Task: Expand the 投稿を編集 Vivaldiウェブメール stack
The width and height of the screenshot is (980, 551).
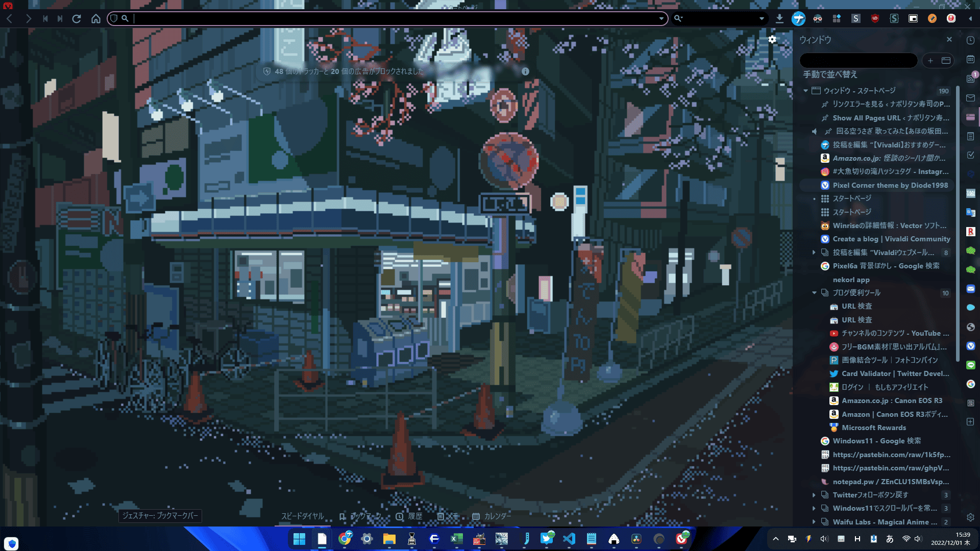Action: 814,253
